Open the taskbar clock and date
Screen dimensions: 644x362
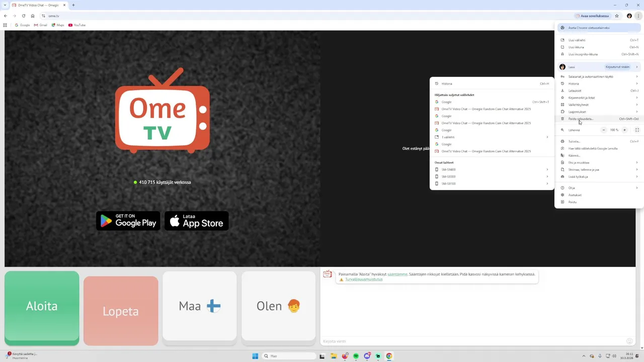pos(627,356)
